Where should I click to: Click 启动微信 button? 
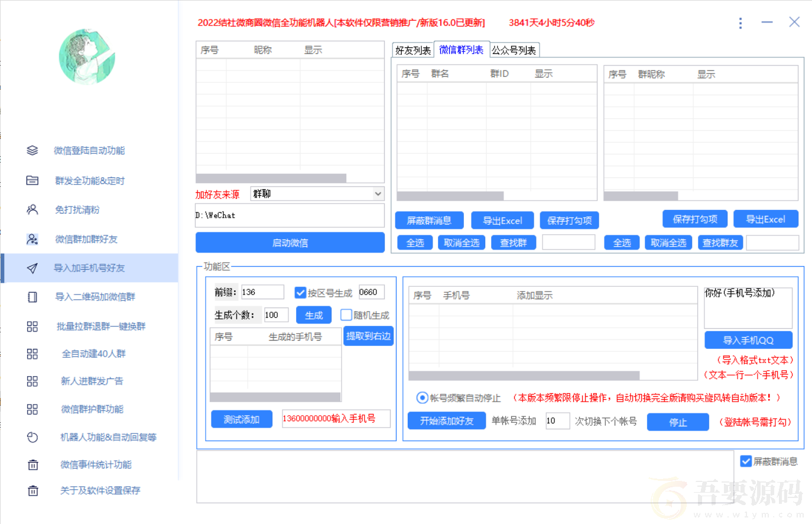[x=290, y=242]
